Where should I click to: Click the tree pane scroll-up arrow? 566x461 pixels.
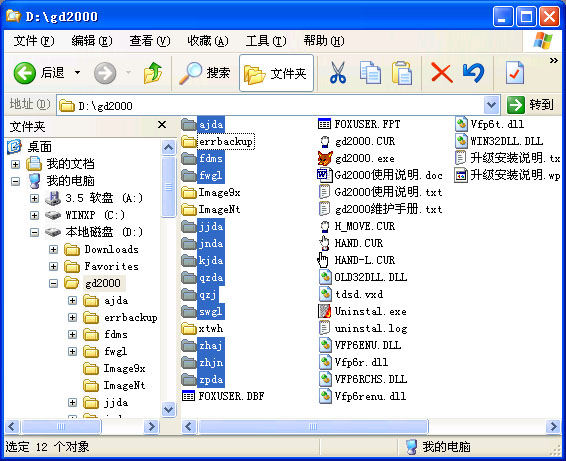(169, 147)
